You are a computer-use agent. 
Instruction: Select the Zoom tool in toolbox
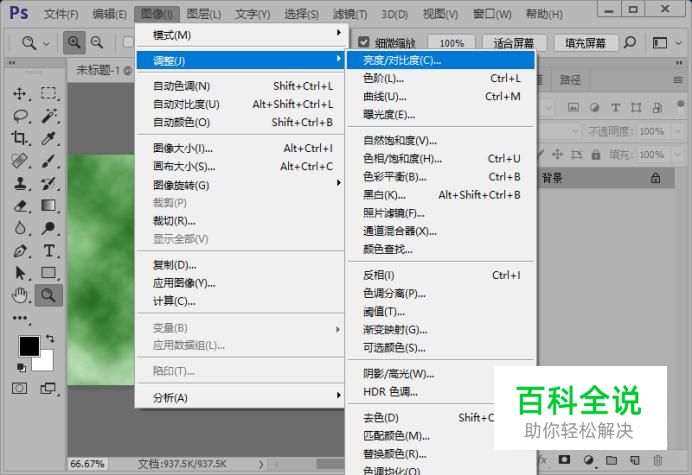click(x=49, y=295)
